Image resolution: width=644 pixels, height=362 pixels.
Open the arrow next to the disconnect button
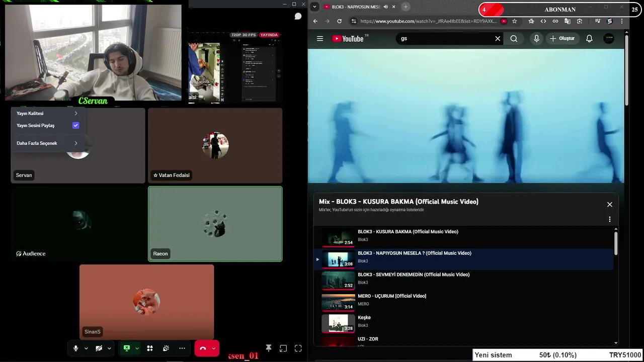(214, 348)
